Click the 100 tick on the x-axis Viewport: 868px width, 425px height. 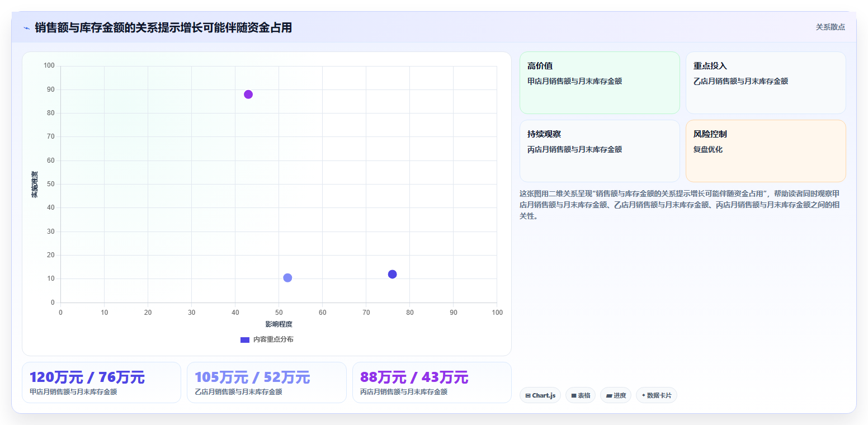tap(497, 313)
